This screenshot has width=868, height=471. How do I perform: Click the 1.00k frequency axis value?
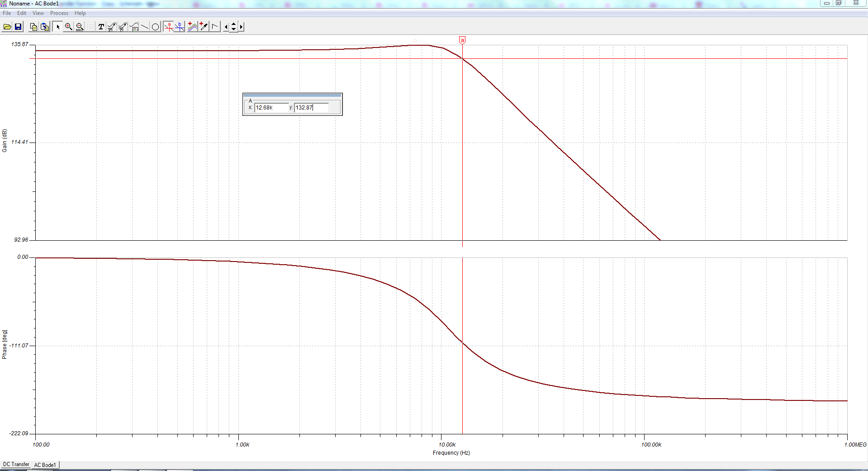click(x=242, y=445)
